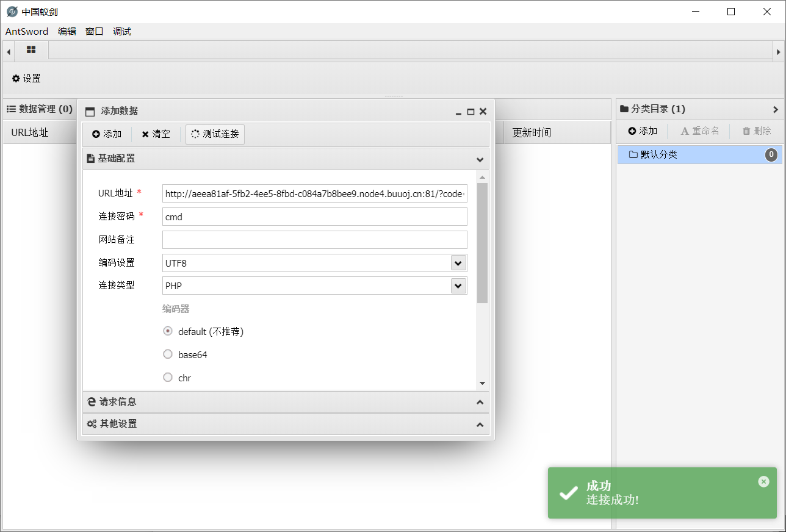Open the 窗口 menu
The height and width of the screenshot is (532, 786).
(95, 32)
